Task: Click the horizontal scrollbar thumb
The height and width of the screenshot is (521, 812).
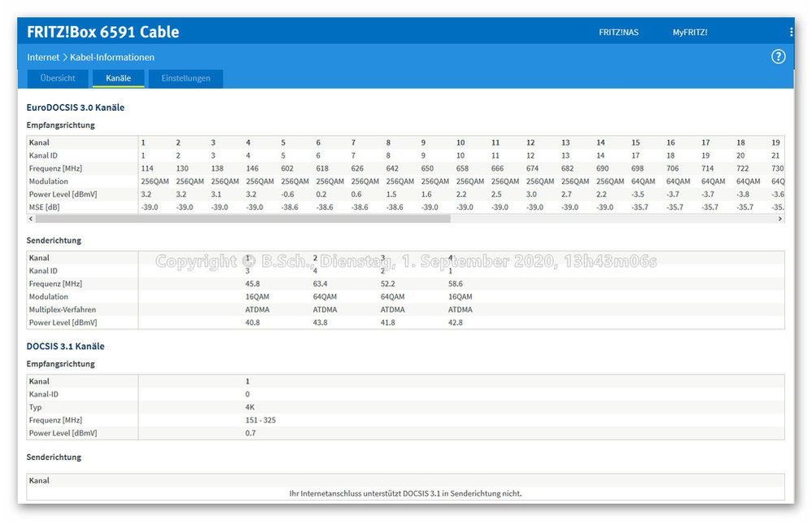Action: [x=243, y=219]
